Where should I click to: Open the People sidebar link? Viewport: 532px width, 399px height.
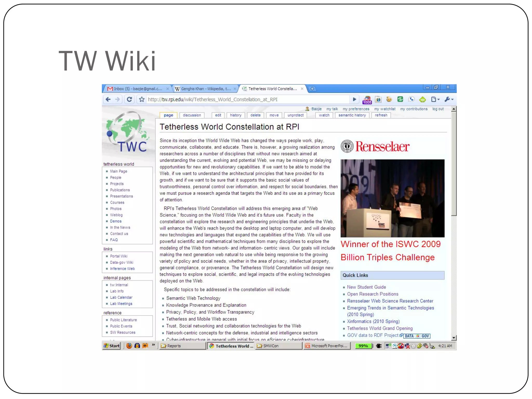(116, 177)
